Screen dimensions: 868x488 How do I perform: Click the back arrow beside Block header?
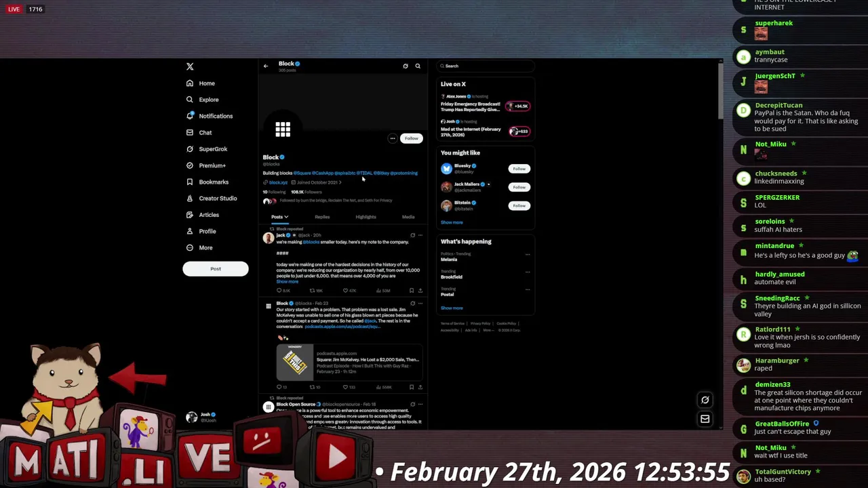266,66
